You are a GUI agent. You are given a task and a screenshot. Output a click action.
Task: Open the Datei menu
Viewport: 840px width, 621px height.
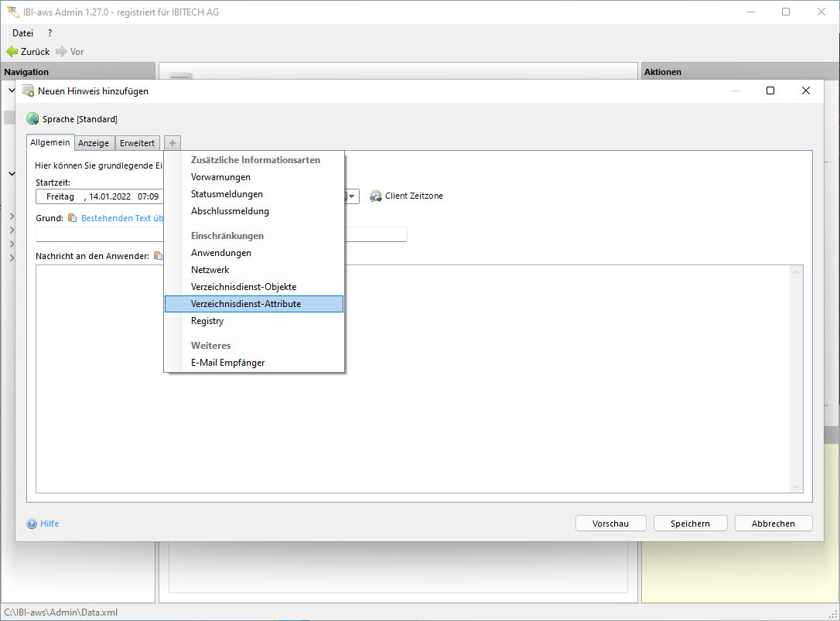(x=23, y=33)
